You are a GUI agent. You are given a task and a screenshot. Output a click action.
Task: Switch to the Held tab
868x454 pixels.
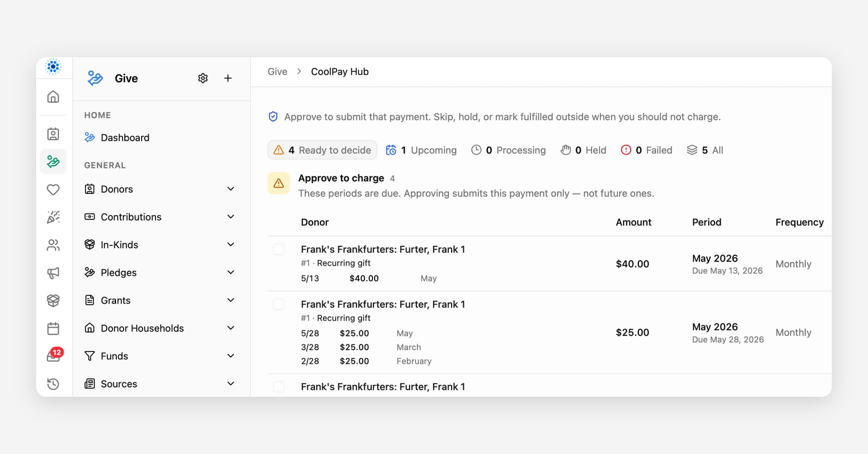tap(583, 150)
